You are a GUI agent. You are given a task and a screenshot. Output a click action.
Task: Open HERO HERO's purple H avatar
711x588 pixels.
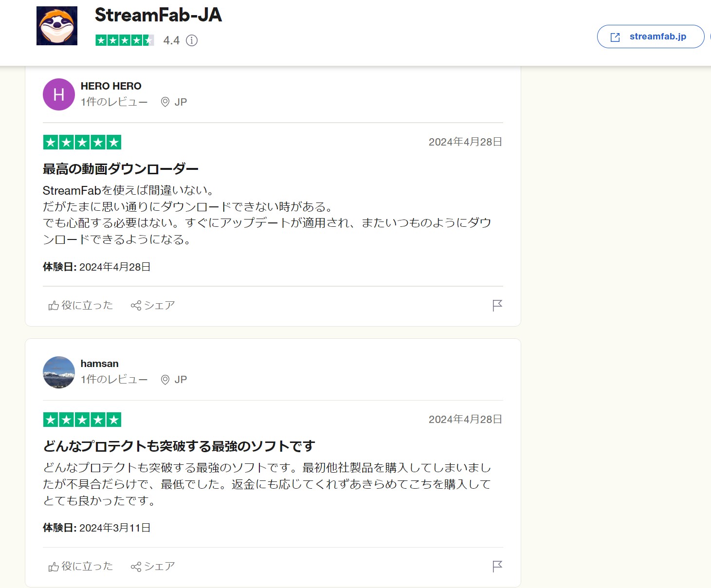pyautogui.click(x=59, y=94)
